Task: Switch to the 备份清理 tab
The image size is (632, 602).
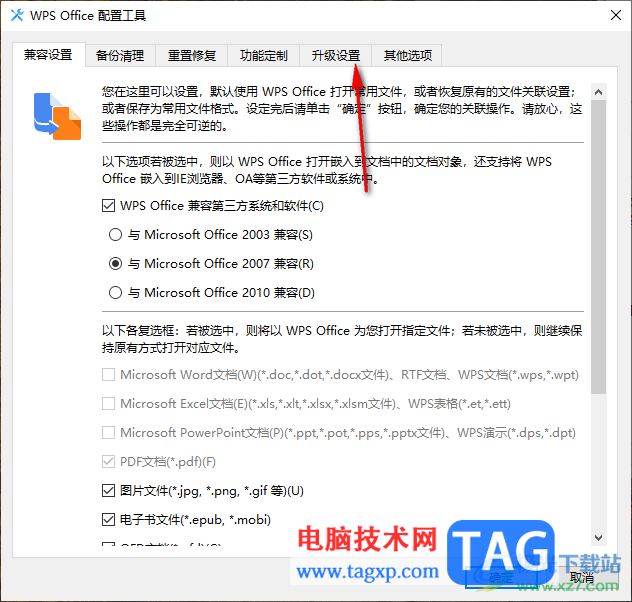Action: click(120, 55)
